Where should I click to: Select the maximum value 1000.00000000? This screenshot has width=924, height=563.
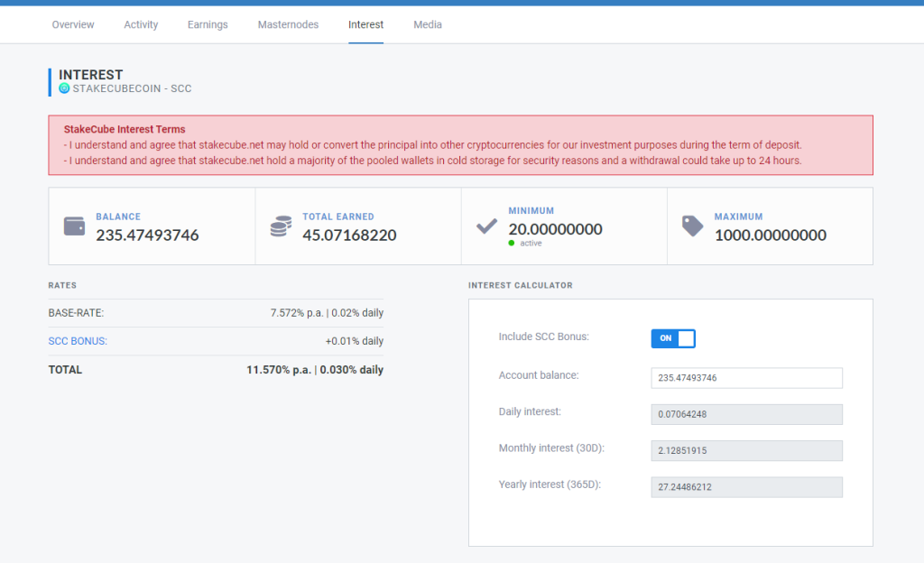click(x=771, y=235)
